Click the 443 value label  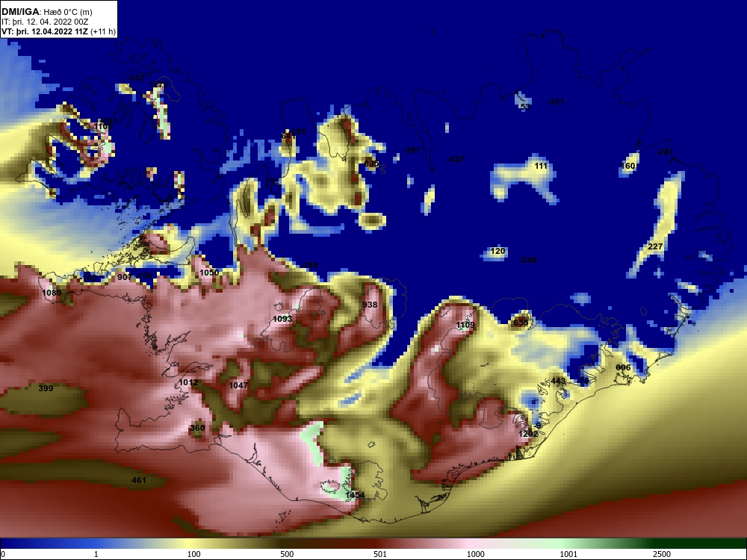pyautogui.click(x=558, y=381)
